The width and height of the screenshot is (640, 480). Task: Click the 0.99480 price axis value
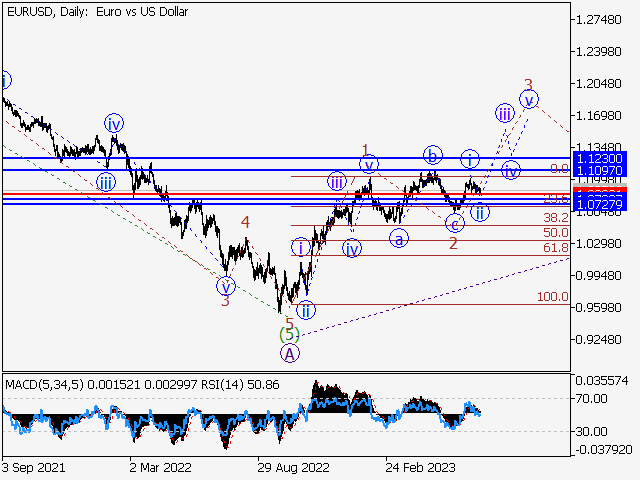tap(598, 276)
